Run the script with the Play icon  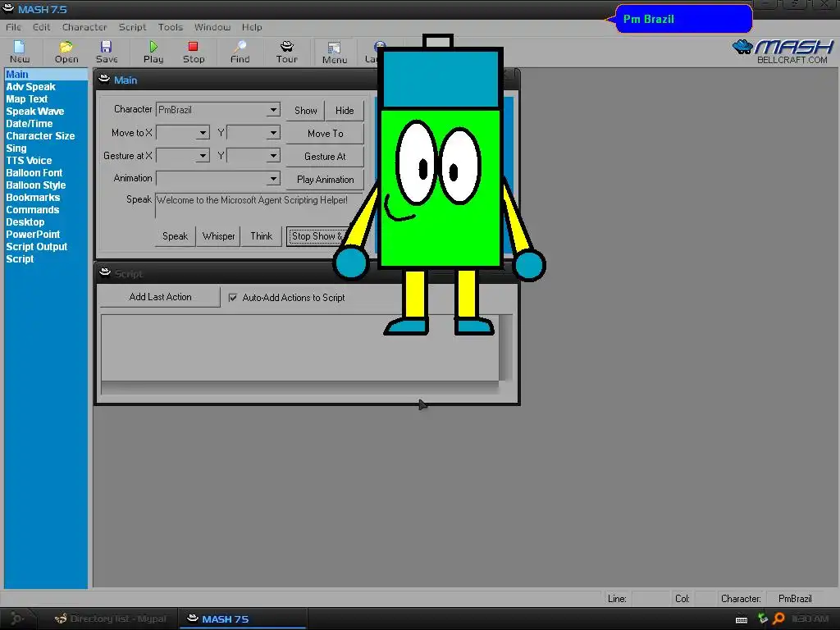coord(153,52)
